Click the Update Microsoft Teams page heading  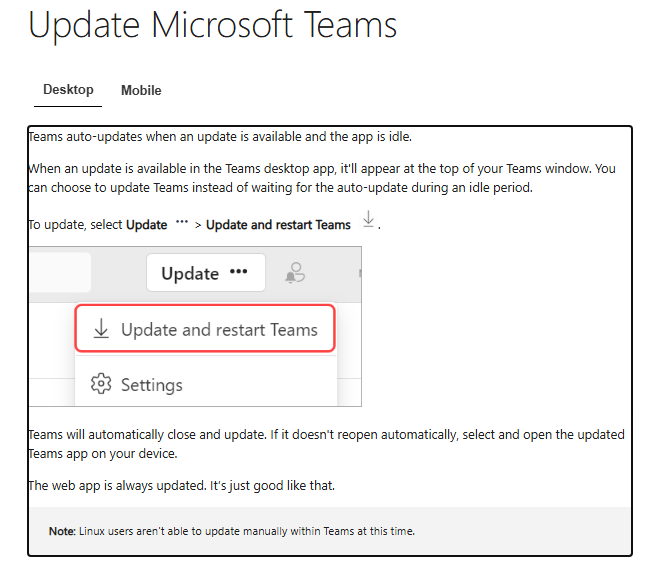[213, 25]
